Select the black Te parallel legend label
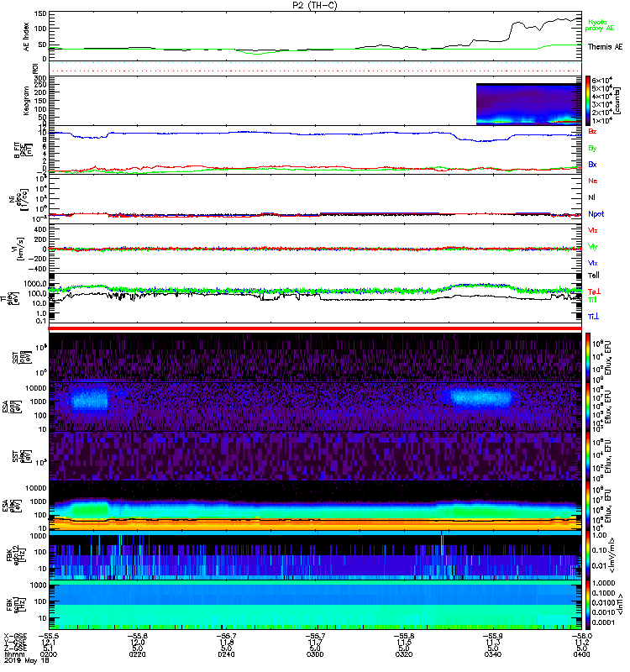Viewport: 630px width, 672px height. 593,276
